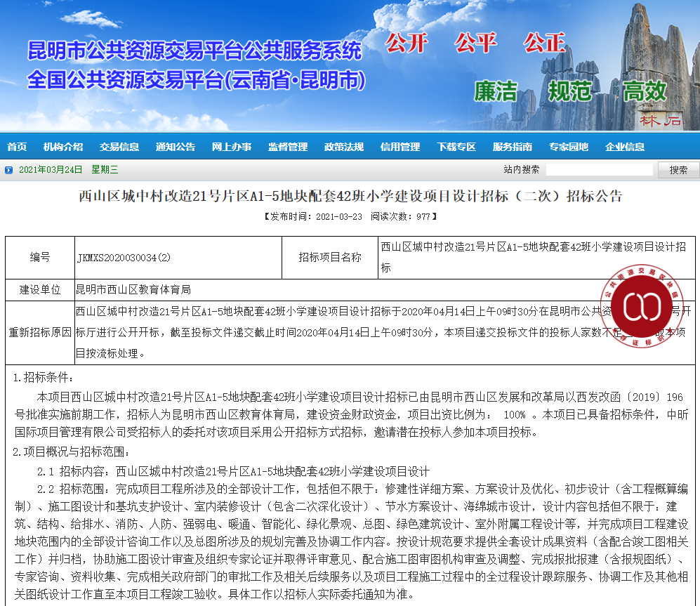Click the announcement title heading

tap(350, 196)
